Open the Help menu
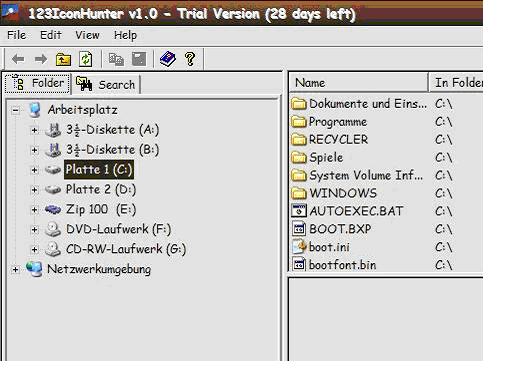 [x=125, y=35]
